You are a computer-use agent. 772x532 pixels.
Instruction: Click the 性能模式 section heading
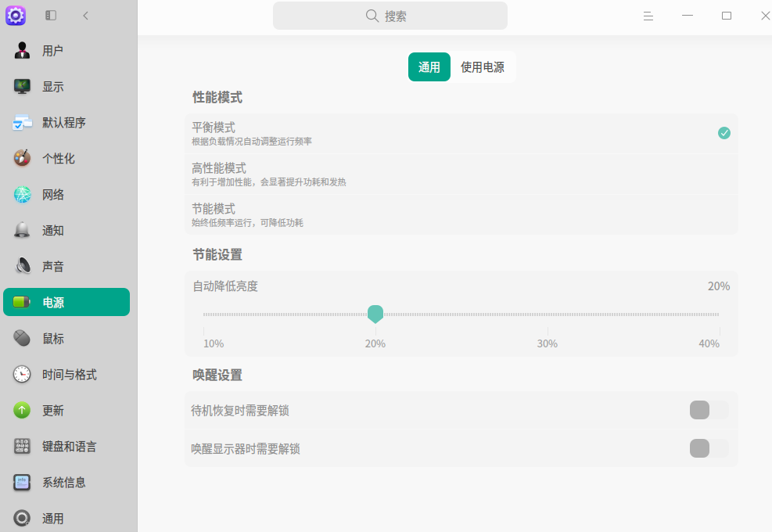coord(217,98)
